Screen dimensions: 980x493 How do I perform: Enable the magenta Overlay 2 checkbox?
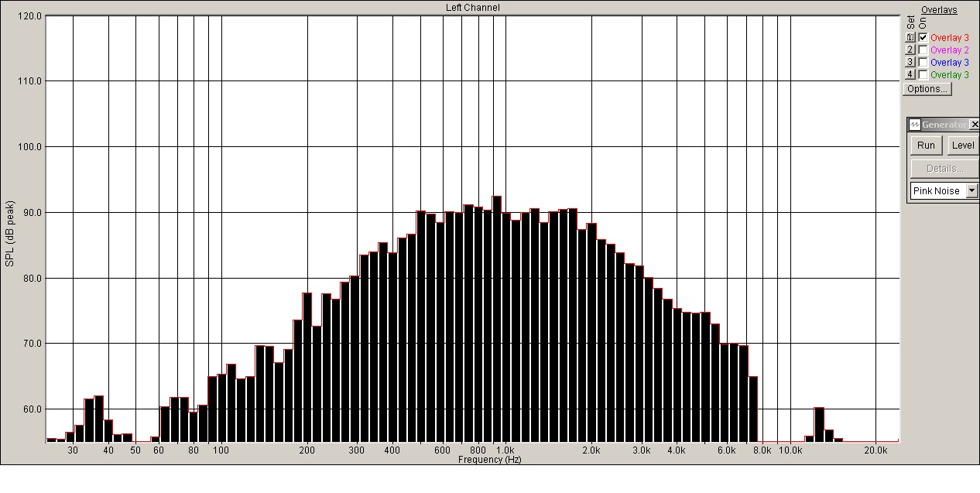923,50
